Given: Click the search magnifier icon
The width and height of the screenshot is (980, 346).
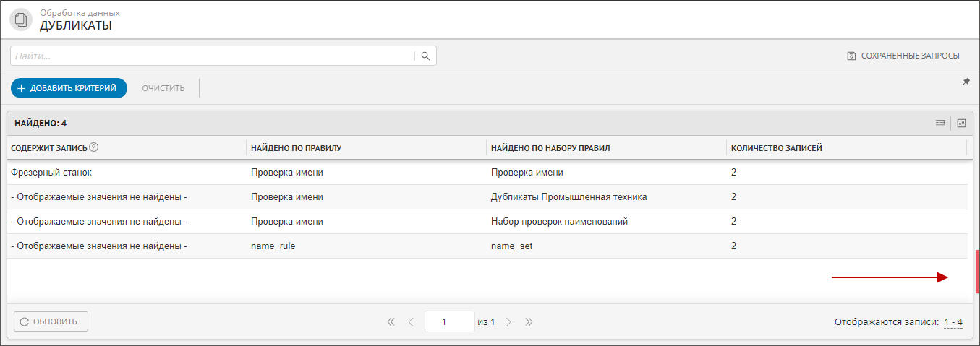Looking at the screenshot, I should 425,56.
